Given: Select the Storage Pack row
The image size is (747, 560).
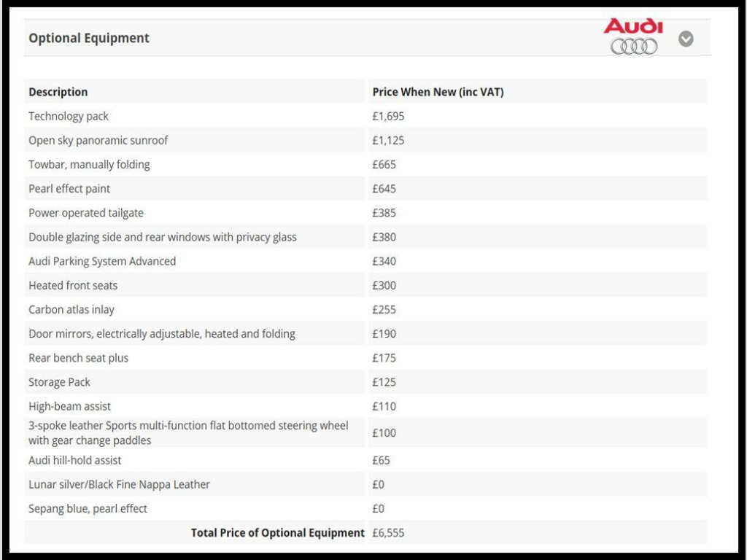Looking at the screenshot, I should 60,382.
